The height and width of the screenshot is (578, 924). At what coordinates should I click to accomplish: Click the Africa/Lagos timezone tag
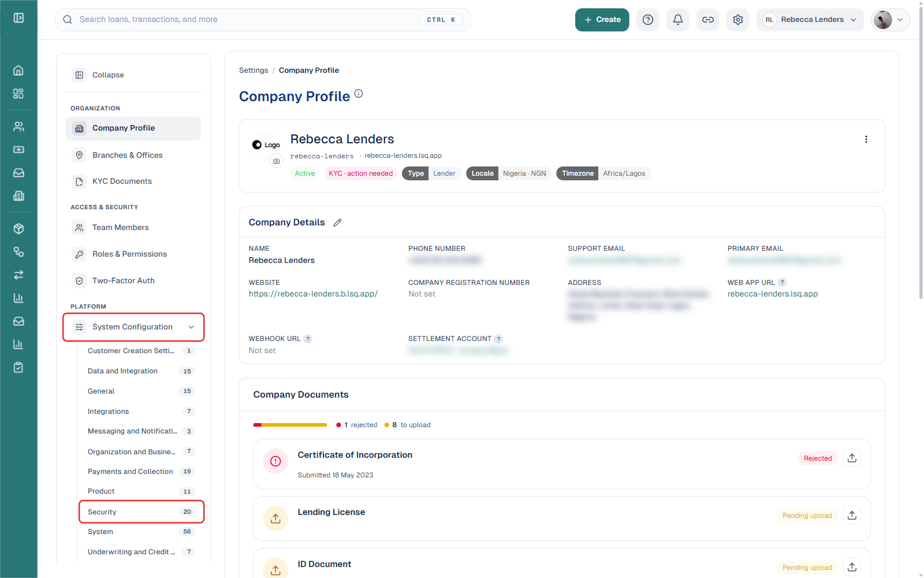[x=624, y=173]
